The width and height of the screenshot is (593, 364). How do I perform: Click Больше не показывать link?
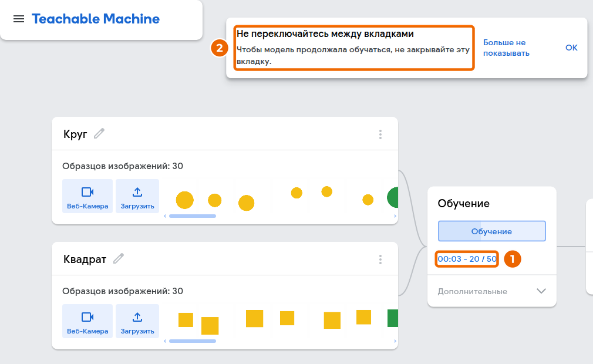click(506, 48)
